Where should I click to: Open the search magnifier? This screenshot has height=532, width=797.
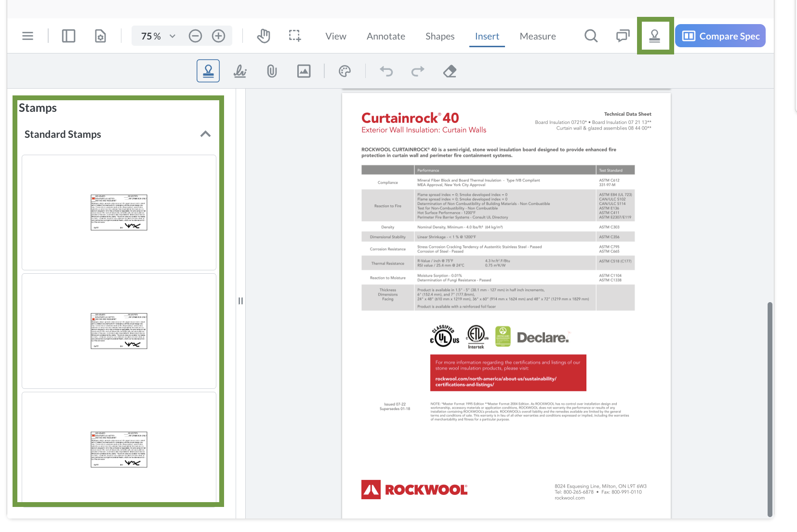(591, 36)
